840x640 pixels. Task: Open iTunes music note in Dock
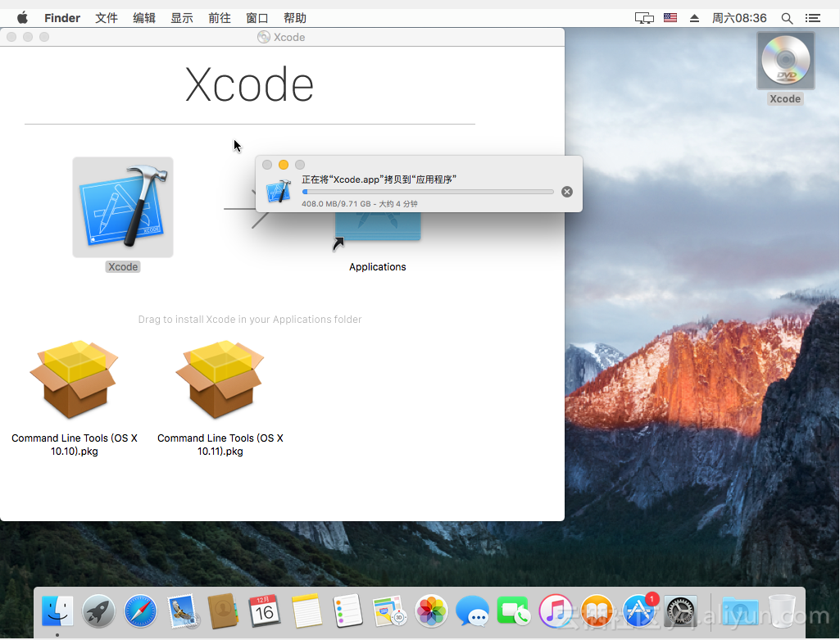pos(556,611)
